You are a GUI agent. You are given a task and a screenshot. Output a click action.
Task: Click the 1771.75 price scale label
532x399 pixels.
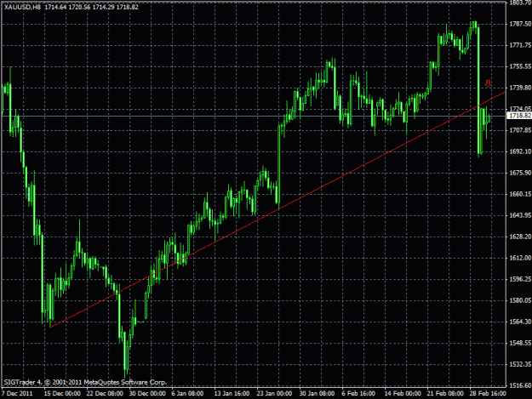point(520,45)
